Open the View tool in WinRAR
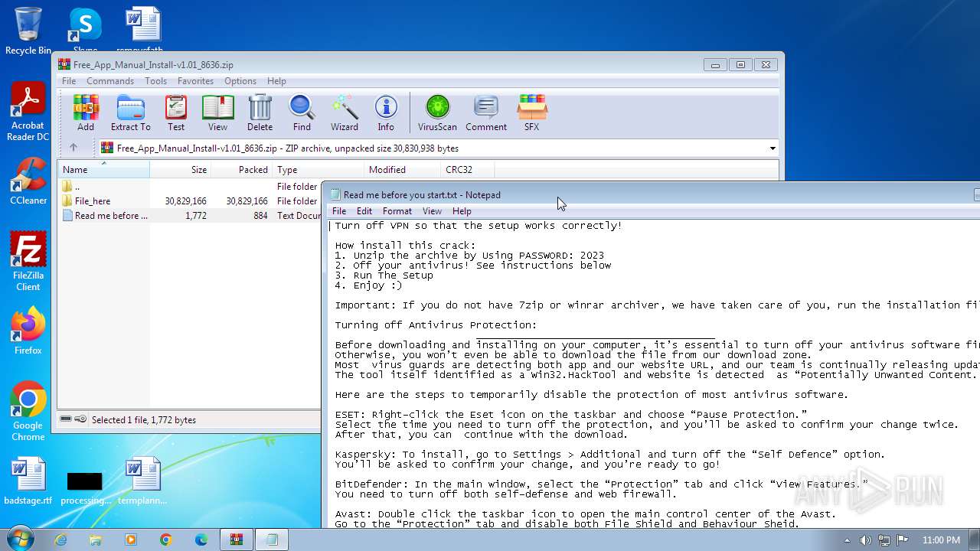This screenshot has height=551, width=980. [217, 112]
